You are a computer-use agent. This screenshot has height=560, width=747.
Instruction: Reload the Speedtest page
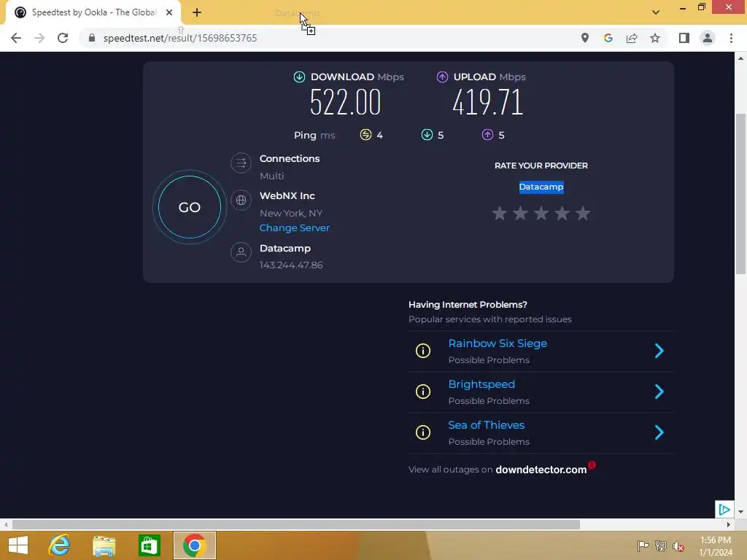(x=63, y=38)
